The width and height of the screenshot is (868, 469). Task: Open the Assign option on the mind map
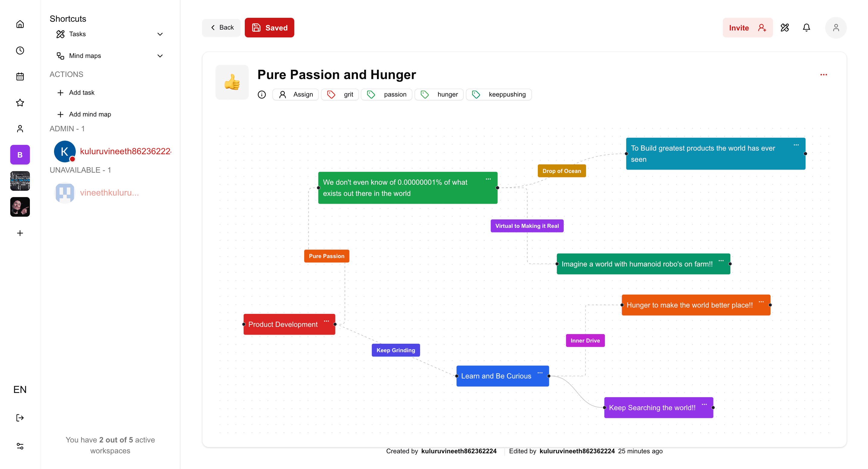(295, 94)
